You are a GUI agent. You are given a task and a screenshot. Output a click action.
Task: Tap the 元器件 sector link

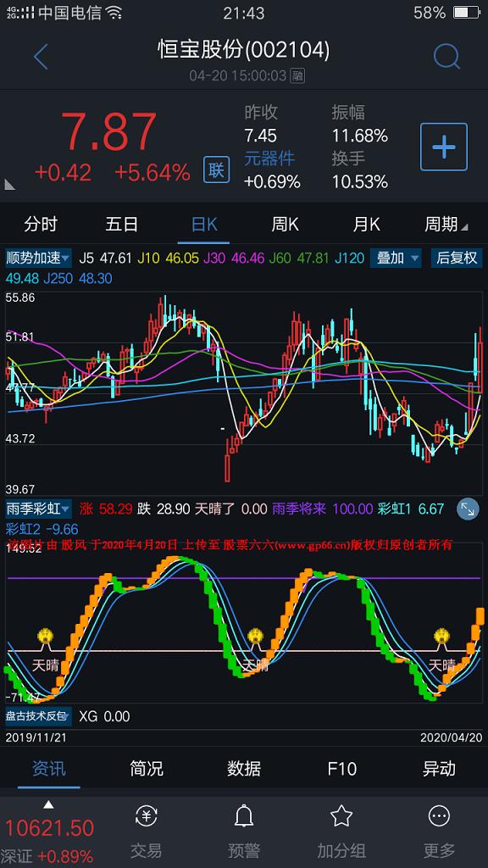point(269,159)
